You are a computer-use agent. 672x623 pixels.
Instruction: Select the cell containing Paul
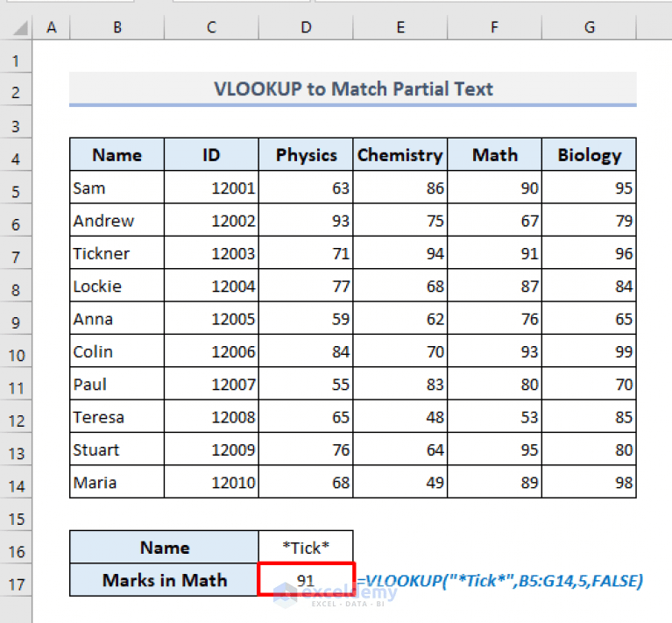pyautogui.click(x=117, y=384)
